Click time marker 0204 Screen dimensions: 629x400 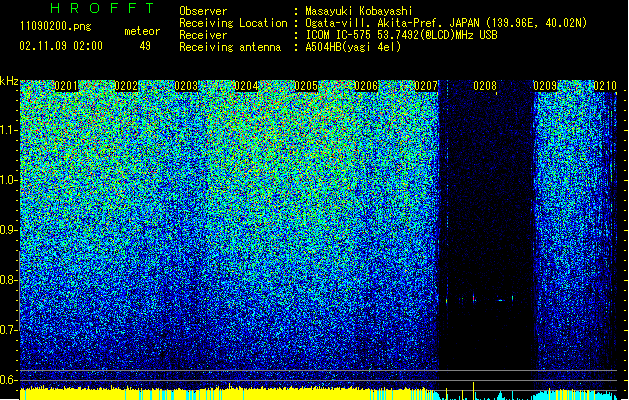tap(246, 86)
